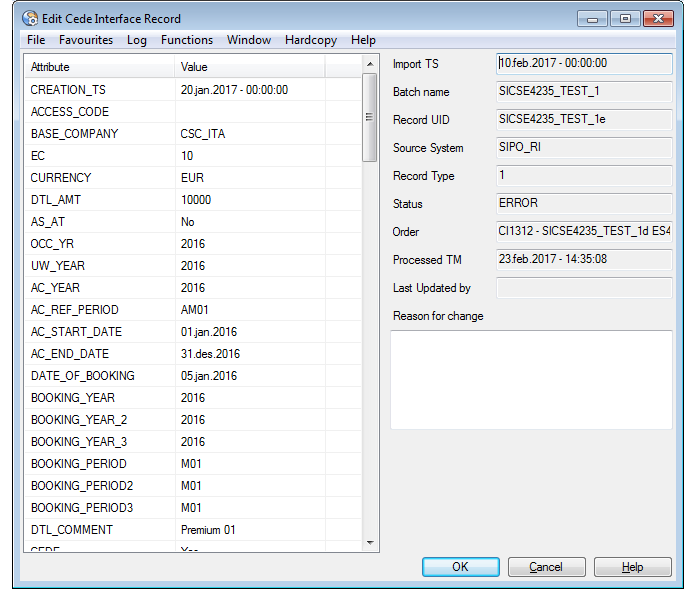The width and height of the screenshot is (696, 589).
Task: Select the DATE_OF_BOOKING attribute
Action: coord(83,376)
